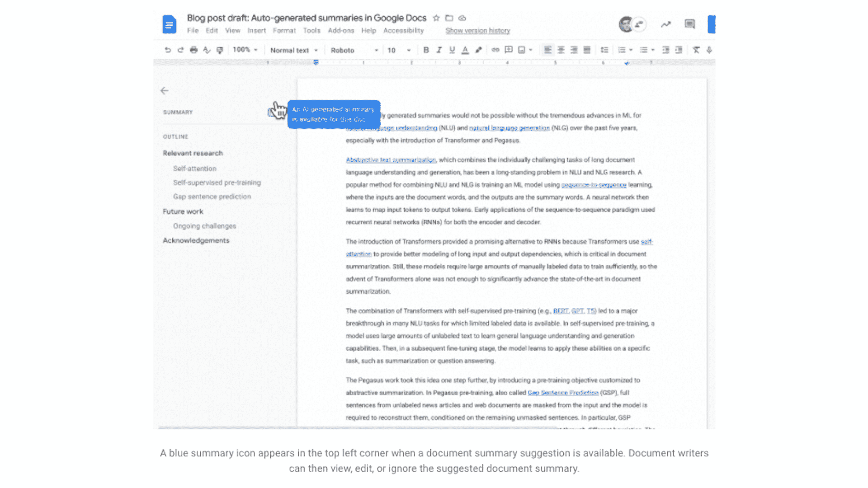The image size is (868, 488).
Task: Open the Normal text style dropdown
Action: click(294, 50)
